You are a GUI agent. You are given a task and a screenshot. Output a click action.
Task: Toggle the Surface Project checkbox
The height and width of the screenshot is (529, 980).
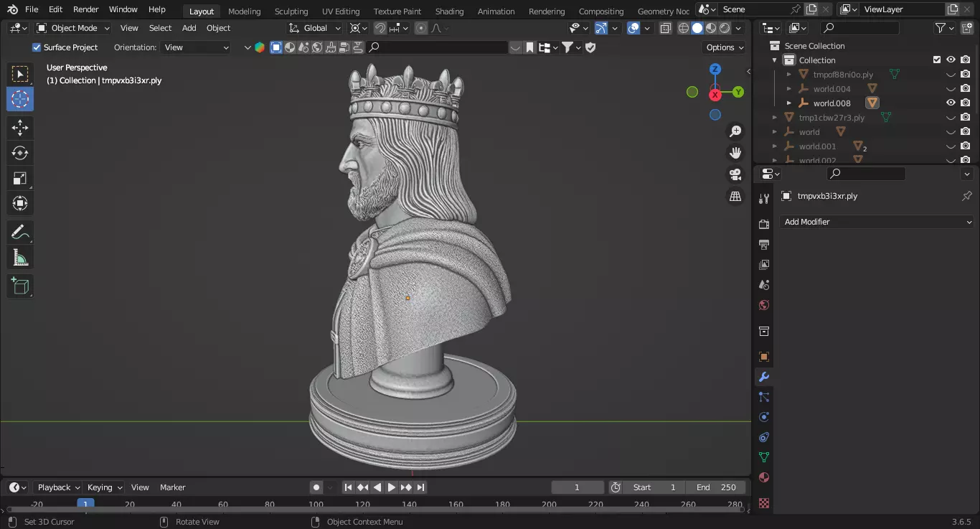pos(37,47)
